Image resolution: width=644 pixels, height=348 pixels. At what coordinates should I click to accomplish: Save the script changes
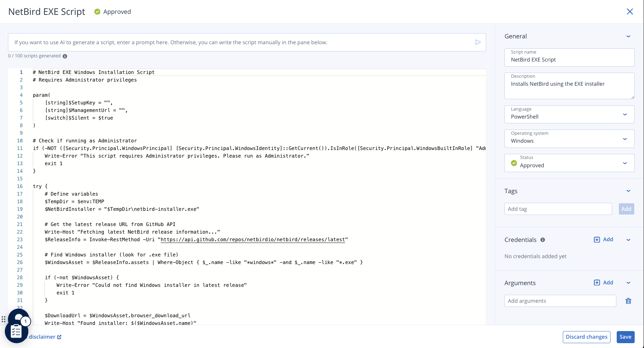[x=625, y=337]
